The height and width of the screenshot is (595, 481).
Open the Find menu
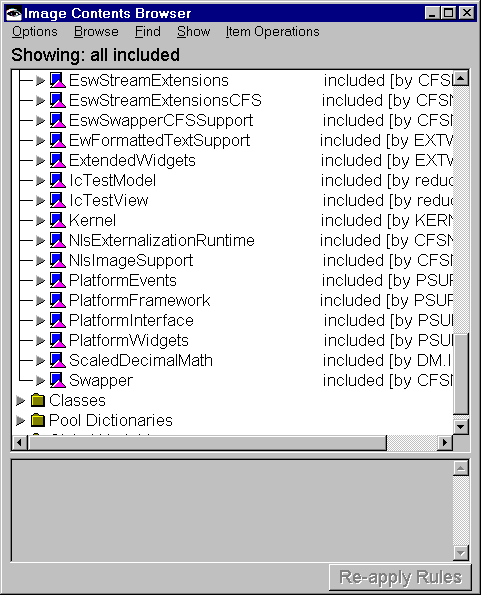pyautogui.click(x=148, y=31)
